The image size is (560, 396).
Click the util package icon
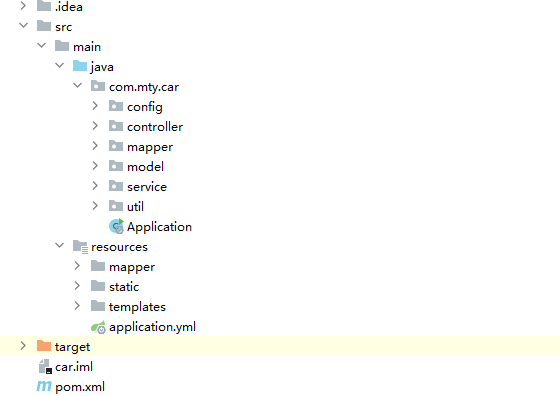tap(116, 206)
